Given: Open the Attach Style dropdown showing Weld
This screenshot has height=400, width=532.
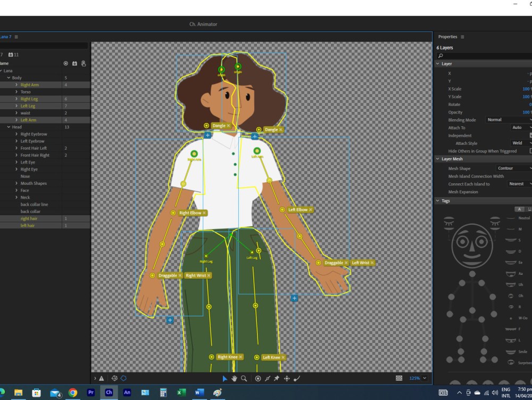Looking at the screenshot, I should pyautogui.click(x=520, y=143).
